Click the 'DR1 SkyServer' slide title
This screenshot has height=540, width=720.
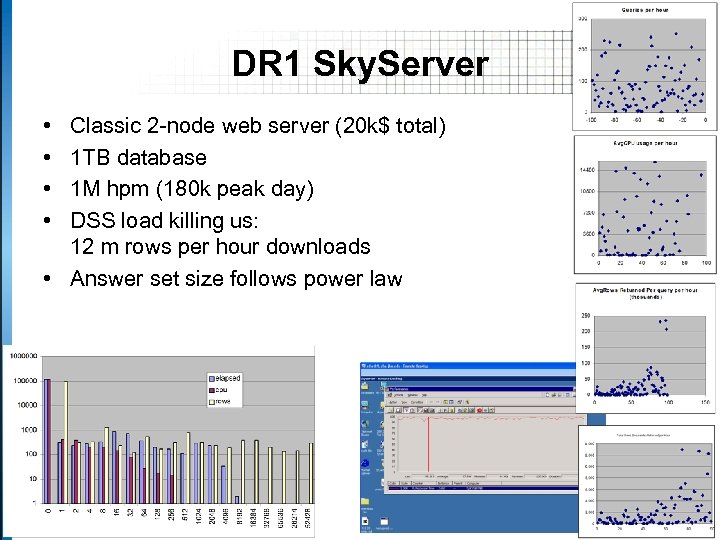tap(360, 64)
